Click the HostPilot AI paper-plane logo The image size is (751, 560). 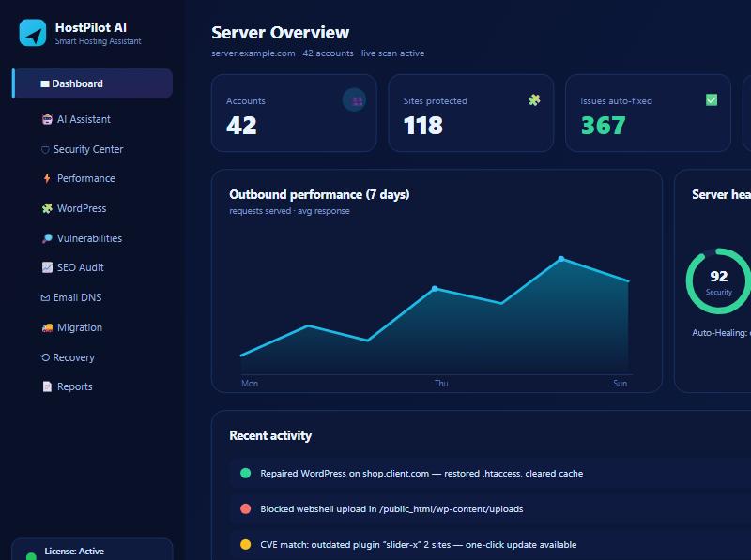[33, 33]
